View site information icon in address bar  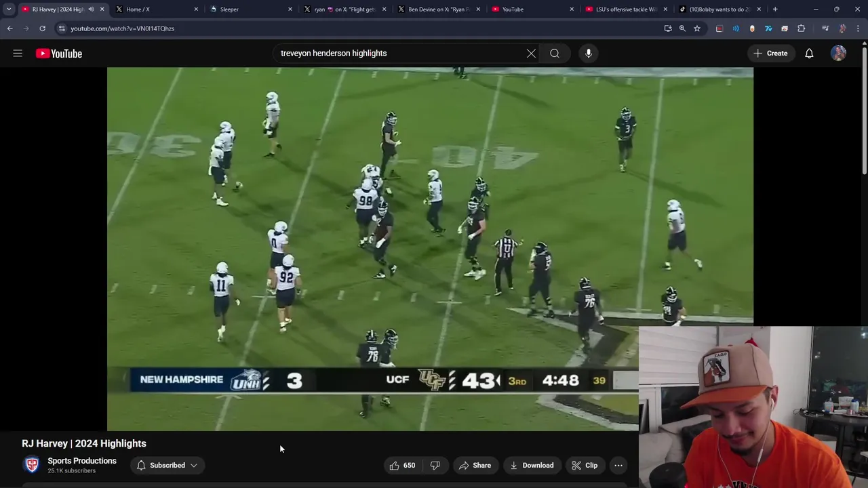(62, 28)
